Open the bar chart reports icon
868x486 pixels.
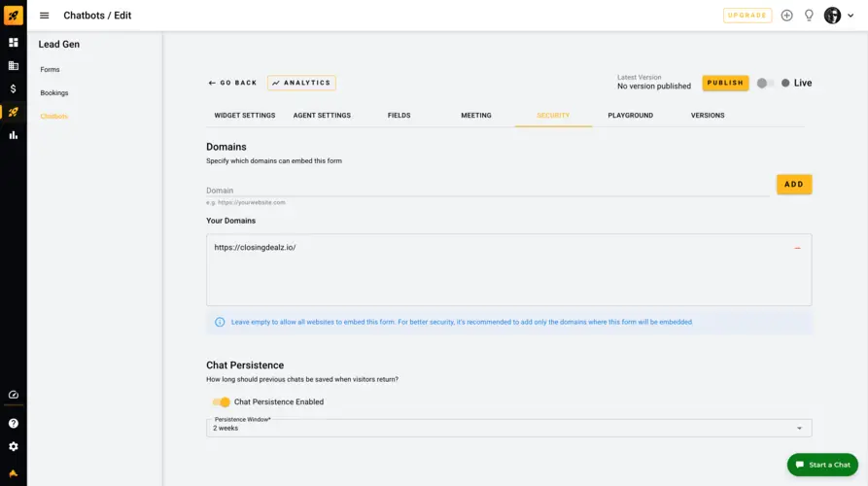pyautogui.click(x=14, y=135)
